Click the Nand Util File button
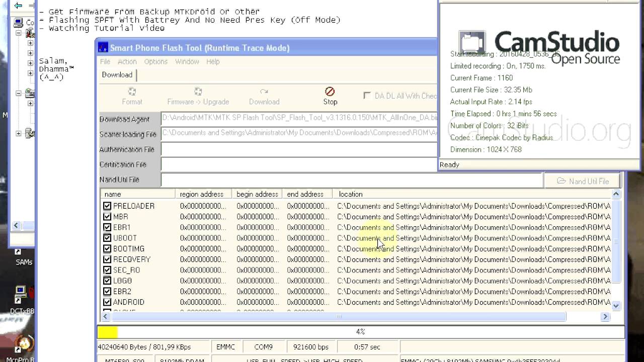 point(583,181)
